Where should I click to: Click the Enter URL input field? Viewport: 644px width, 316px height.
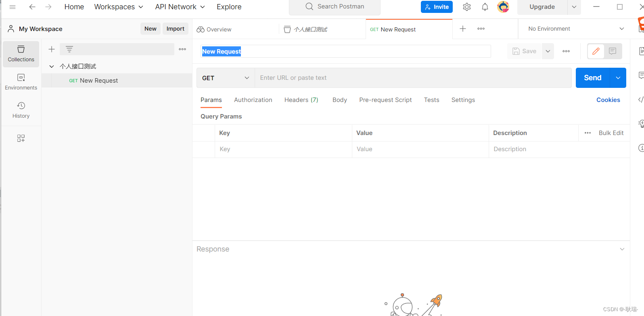coord(413,78)
